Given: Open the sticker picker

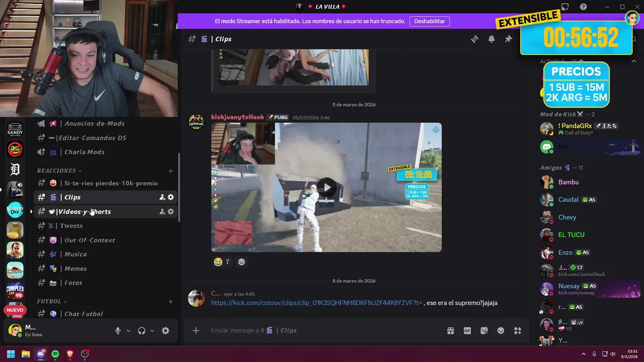Looking at the screenshot, I should pos(484,330).
